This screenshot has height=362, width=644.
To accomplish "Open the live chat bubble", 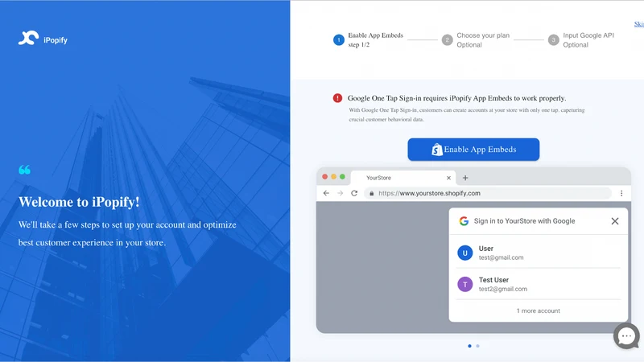I will (x=627, y=336).
